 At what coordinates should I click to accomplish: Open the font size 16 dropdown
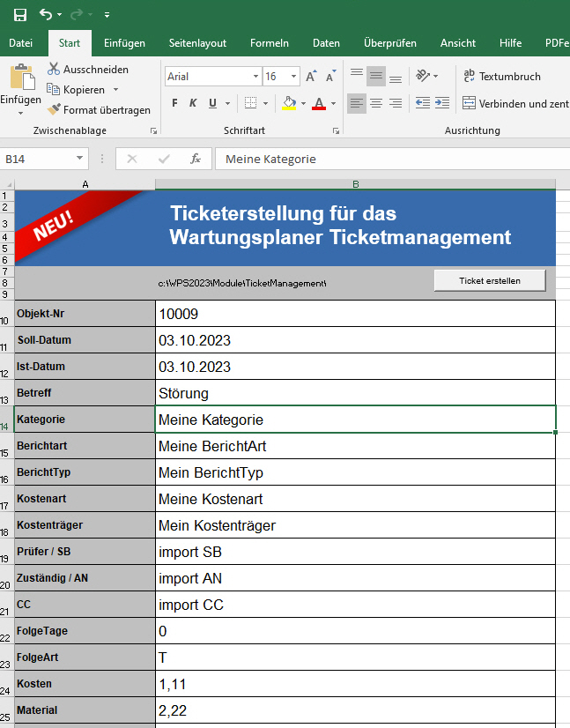point(294,77)
